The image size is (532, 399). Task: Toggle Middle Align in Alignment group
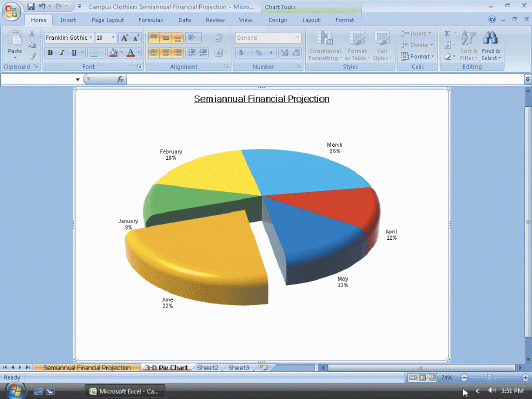pos(166,38)
